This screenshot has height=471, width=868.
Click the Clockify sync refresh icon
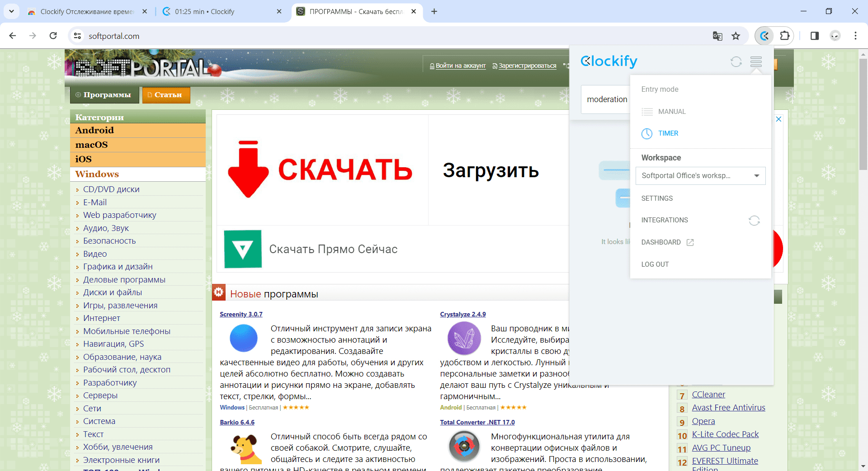pyautogui.click(x=736, y=61)
